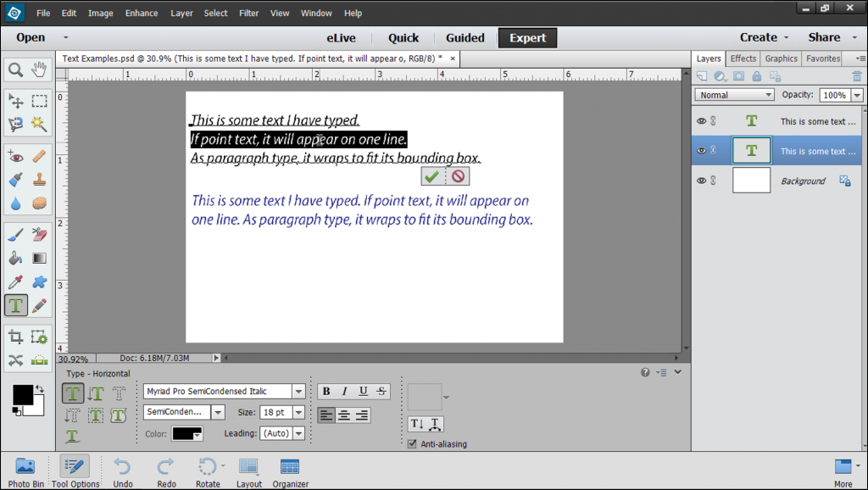Hide the Background layer visibility eye
Screen dimensions: 868x490
click(701, 181)
